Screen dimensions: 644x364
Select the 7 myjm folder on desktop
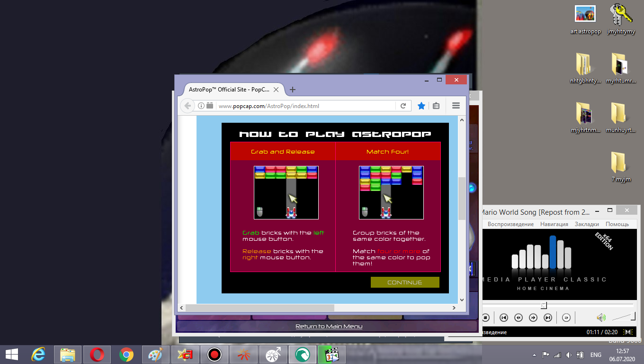[621, 167]
